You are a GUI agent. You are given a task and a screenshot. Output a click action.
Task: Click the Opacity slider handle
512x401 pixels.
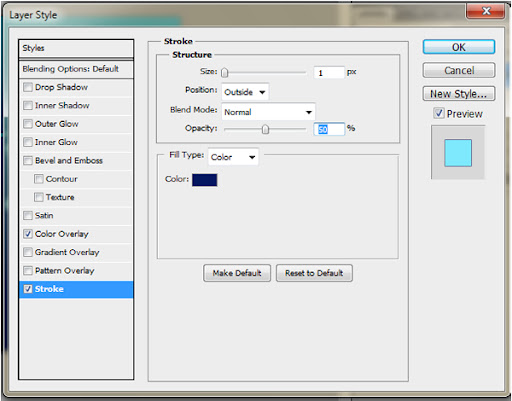click(265, 129)
